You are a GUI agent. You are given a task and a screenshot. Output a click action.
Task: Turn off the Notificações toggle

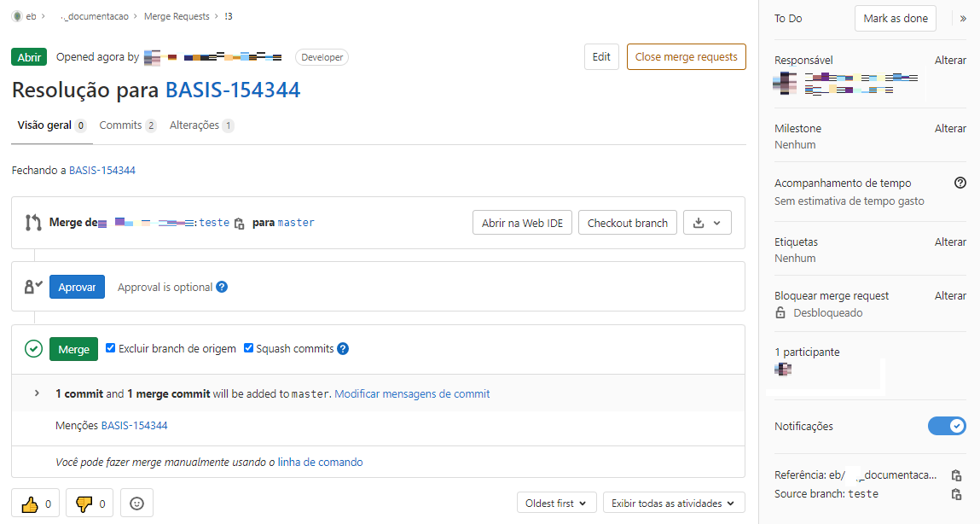947,426
